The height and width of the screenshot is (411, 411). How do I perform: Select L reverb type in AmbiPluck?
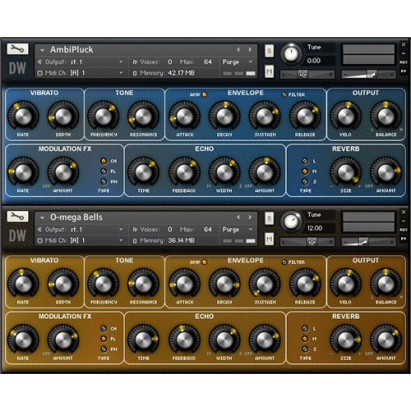pos(305,161)
